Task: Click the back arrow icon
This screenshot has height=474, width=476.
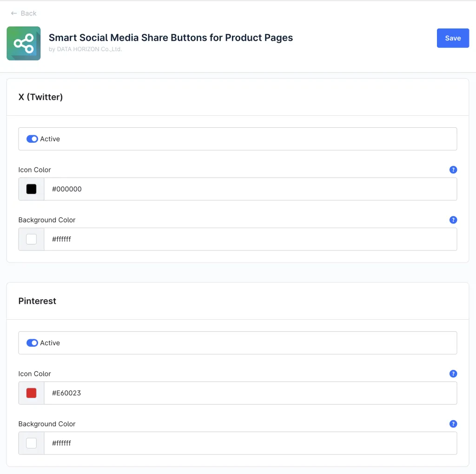Action: coord(14,13)
